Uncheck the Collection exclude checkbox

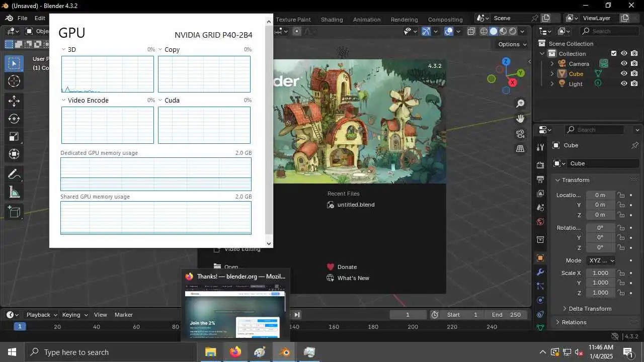(x=614, y=53)
